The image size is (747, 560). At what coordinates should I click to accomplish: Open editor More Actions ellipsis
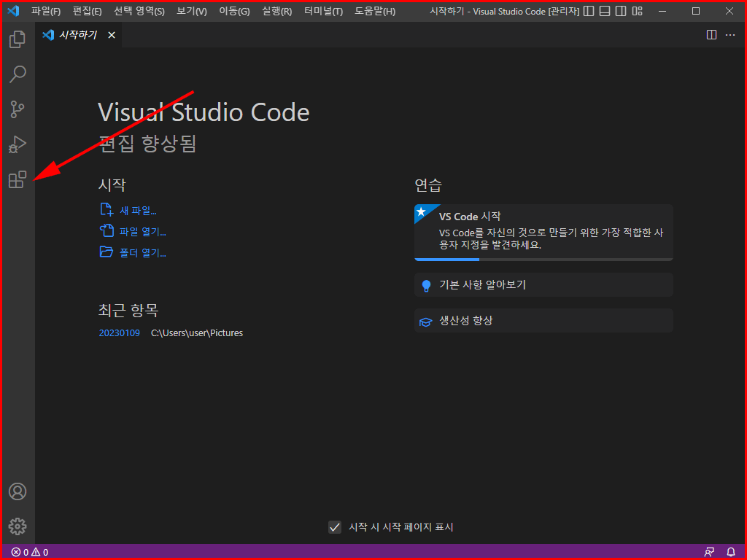pos(730,35)
